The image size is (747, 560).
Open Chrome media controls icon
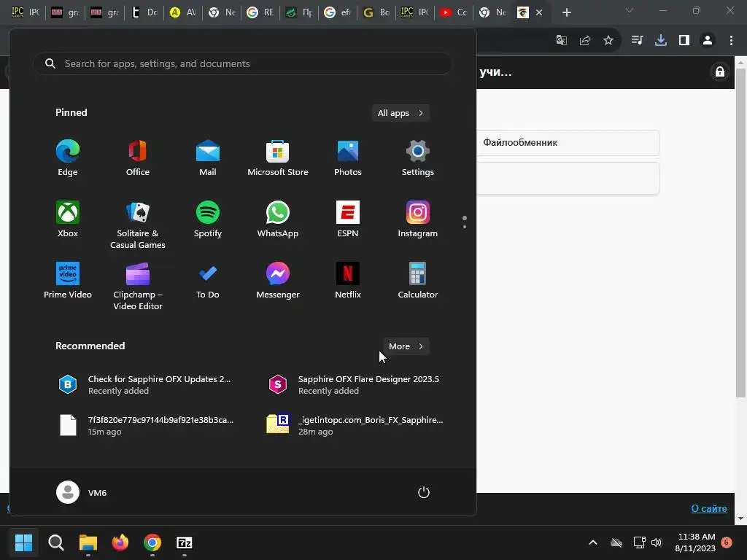coord(637,41)
